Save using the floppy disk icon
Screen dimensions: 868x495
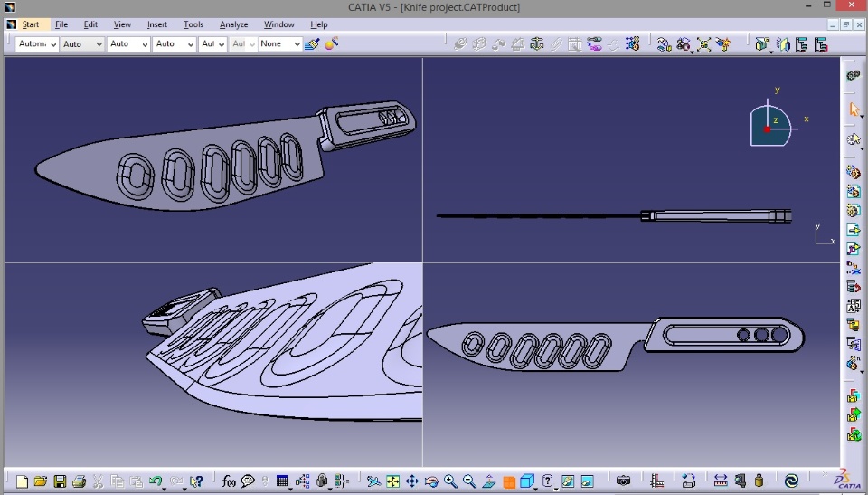point(60,481)
